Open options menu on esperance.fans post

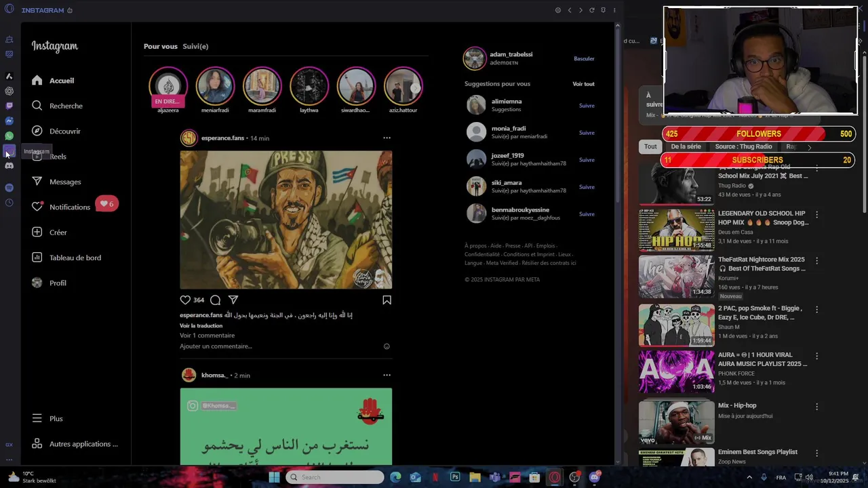click(x=387, y=138)
